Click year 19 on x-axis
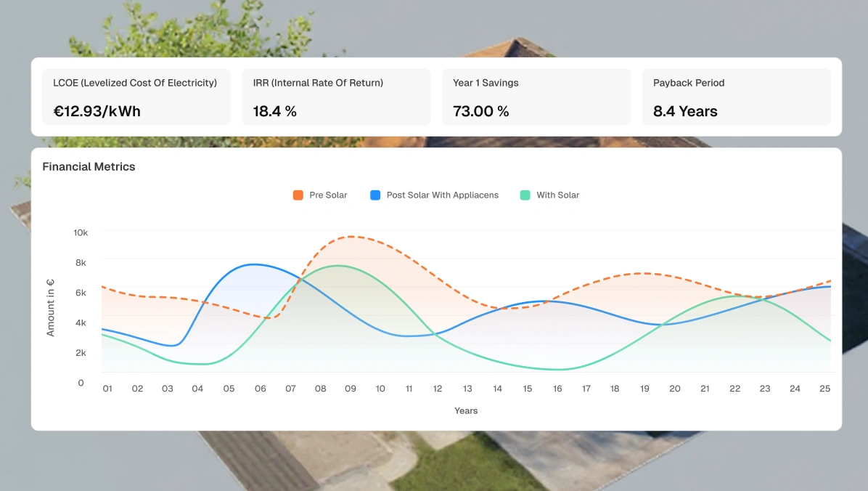The width and height of the screenshot is (868, 491). click(x=644, y=389)
